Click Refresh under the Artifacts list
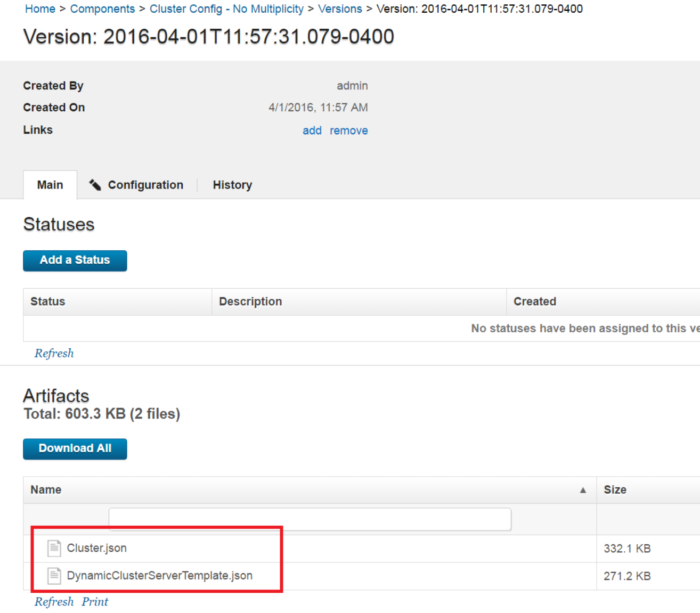Viewport: 700px width, 613px height. (54, 601)
